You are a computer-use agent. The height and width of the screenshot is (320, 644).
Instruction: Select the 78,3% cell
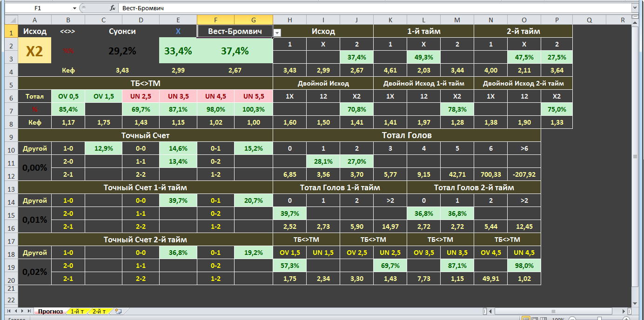tap(457, 109)
